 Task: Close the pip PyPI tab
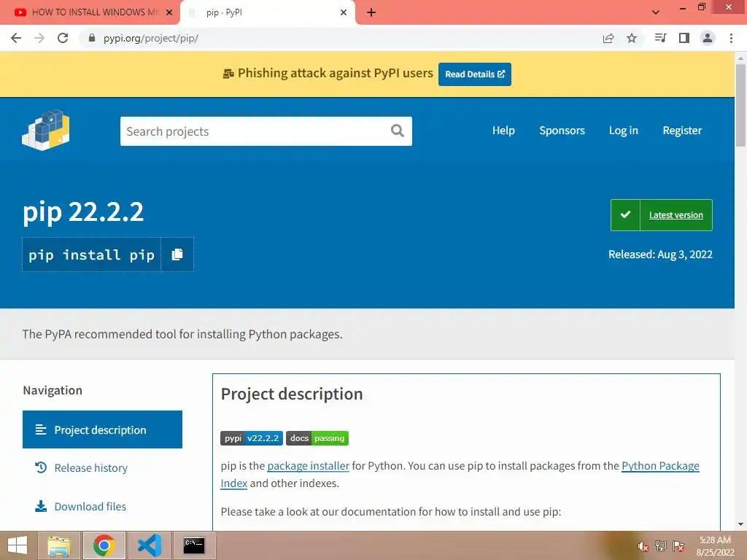(344, 12)
